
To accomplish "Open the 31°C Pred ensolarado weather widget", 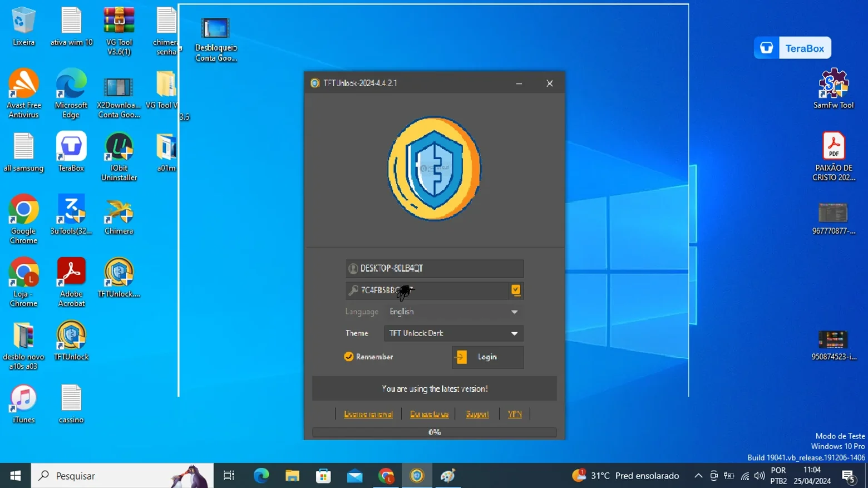I will coord(625,476).
